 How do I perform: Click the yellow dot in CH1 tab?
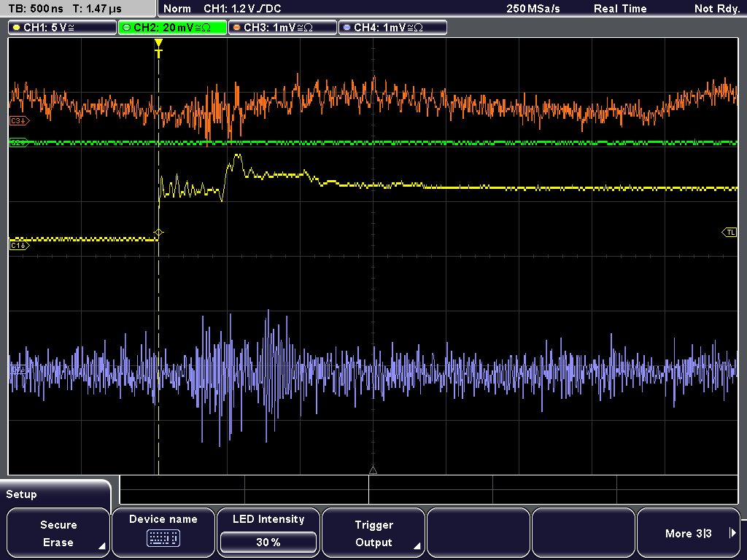[x=17, y=28]
